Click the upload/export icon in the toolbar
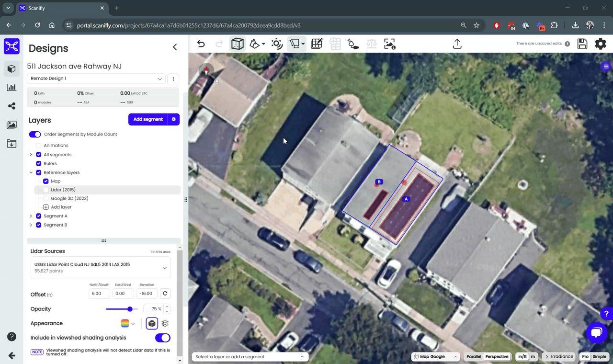 tap(457, 44)
